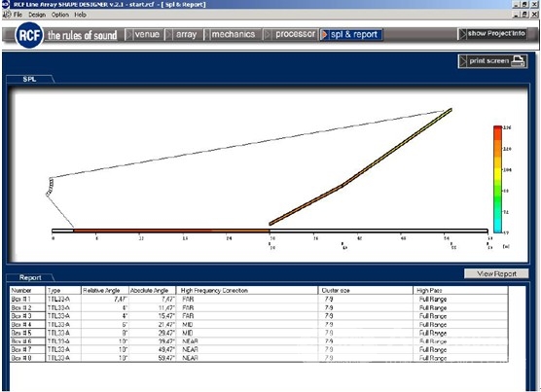This screenshot has width=541, height=392.
Task: Click the High Frequency Correction column header
Action: click(x=247, y=290)
